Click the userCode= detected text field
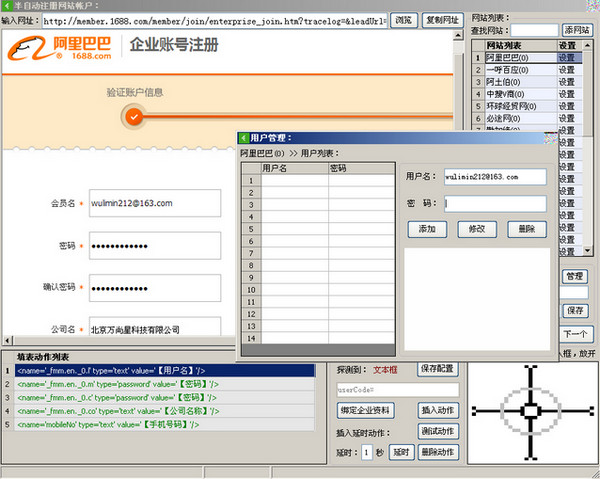Viewport: 600px width, 479px height. click(398, 390)
